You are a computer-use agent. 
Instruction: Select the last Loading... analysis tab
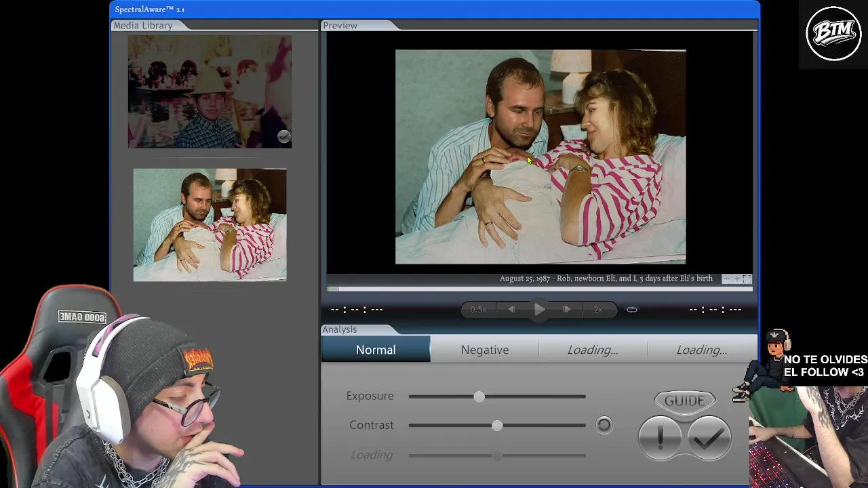point(702,350)
